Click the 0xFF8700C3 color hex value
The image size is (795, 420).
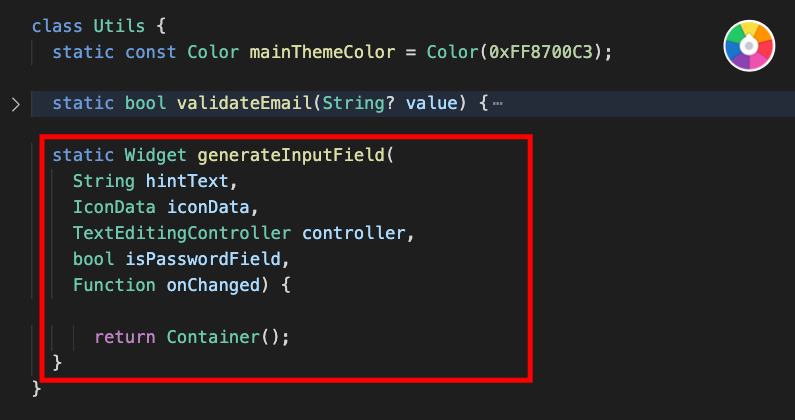pos(541,52)
